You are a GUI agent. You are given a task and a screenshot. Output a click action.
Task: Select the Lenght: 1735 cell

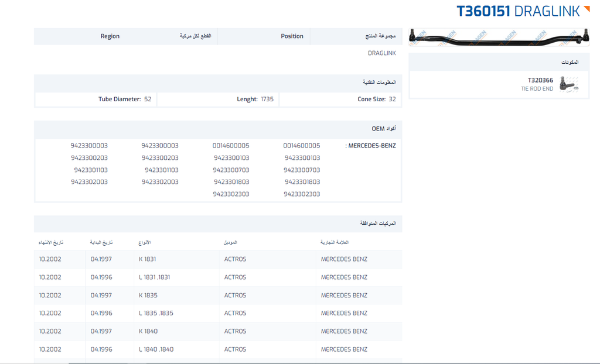pos(218,99)
